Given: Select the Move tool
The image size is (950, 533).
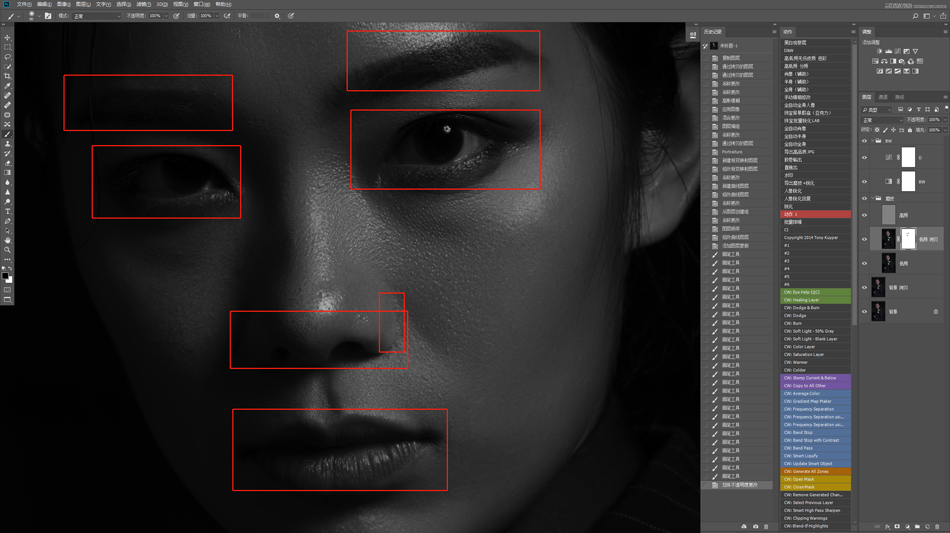Looking at the screenshot, I should click(7, 38).
